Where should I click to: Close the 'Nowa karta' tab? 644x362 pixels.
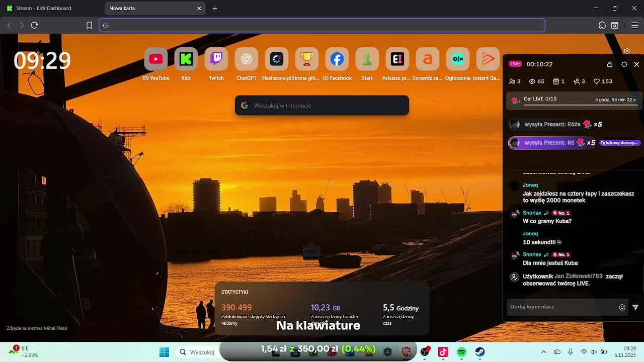click(199, 8)
